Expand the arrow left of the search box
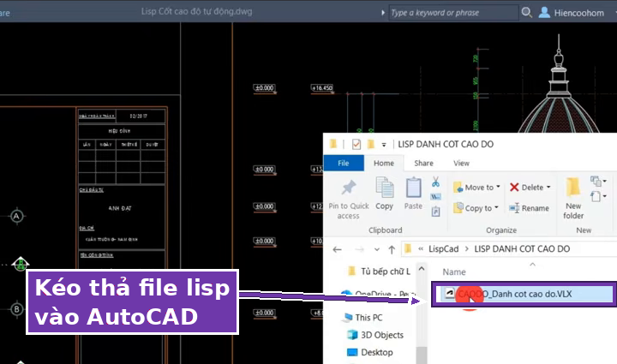This screenshot has height=364, width=617. point(383,13)
